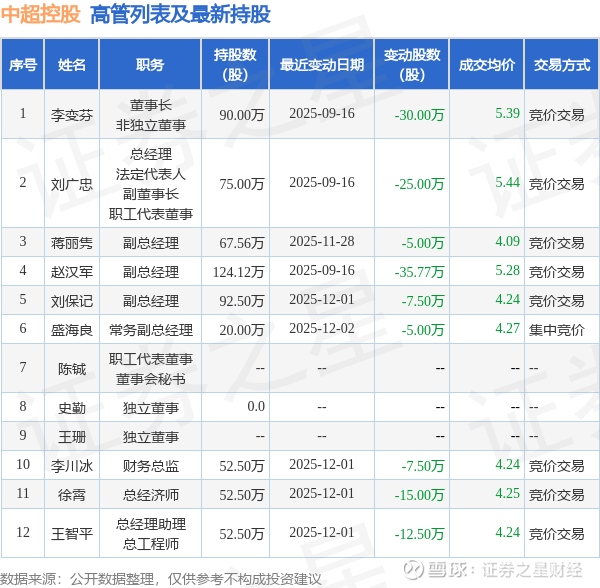The height and width of the screenshot is (588, 600).
Task: Click the 财务总监 position cell
Action: [150, 466]
